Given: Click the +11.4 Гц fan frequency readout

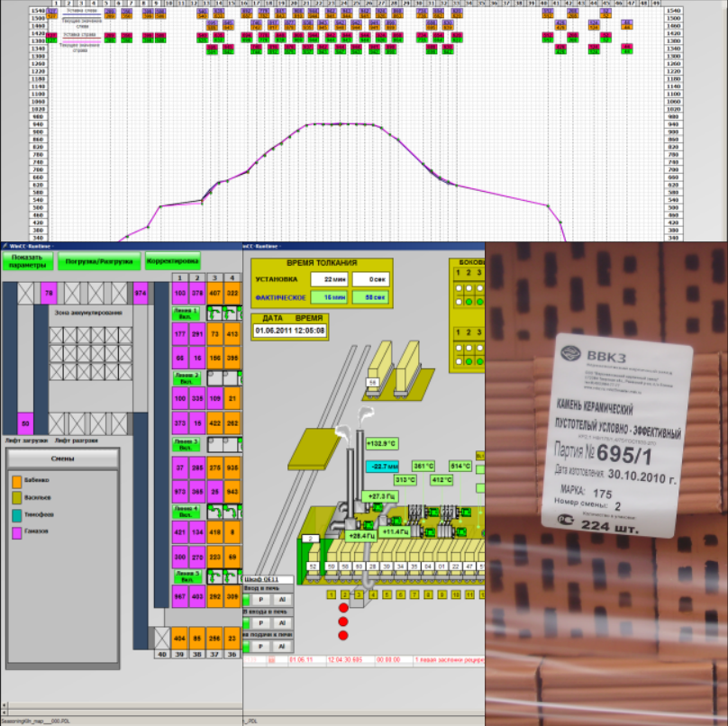Looking at the screenshot, I should click(x=395, y=531).
